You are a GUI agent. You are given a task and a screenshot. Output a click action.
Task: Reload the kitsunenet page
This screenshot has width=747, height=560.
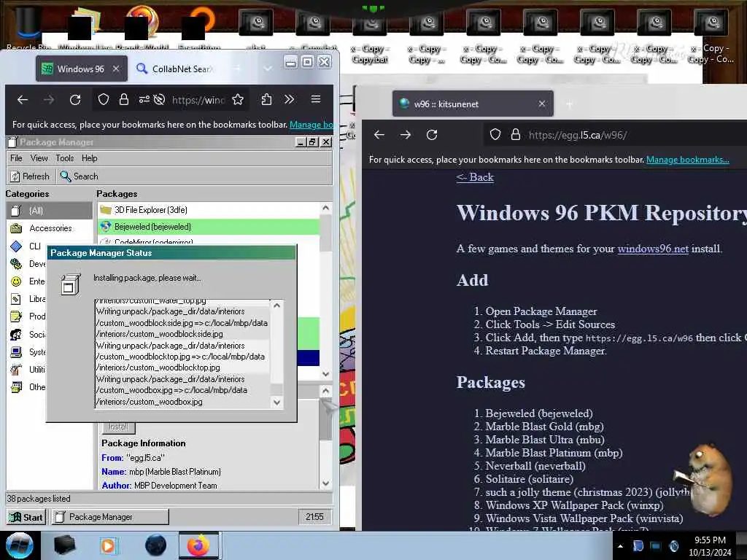click(432, 135)
